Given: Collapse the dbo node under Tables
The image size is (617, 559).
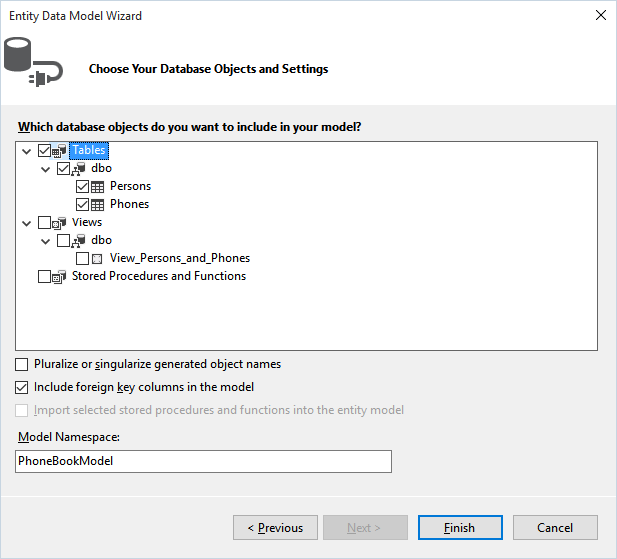Looking at the screenshot, I should click(46, 170).
